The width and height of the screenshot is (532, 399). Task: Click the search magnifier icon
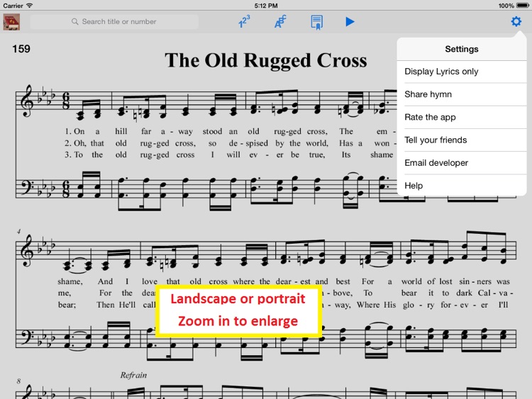point(75,22)
